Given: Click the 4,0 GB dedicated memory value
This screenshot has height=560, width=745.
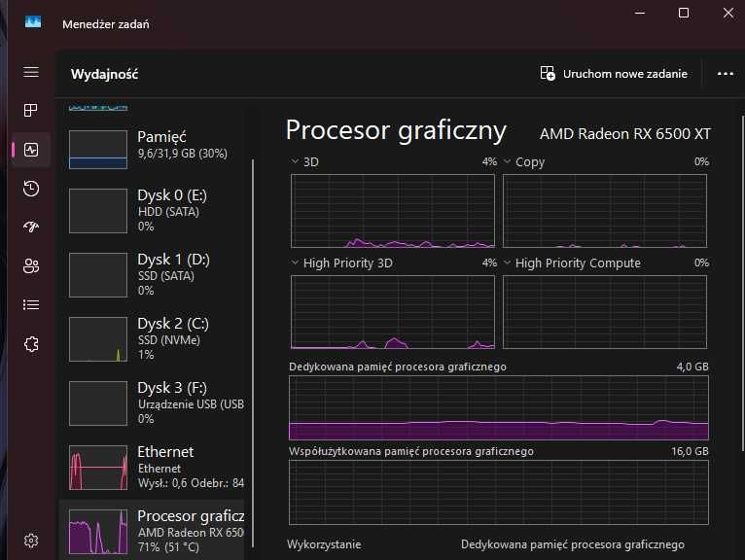Looking at the screenshot, I should tap(692, 367).
